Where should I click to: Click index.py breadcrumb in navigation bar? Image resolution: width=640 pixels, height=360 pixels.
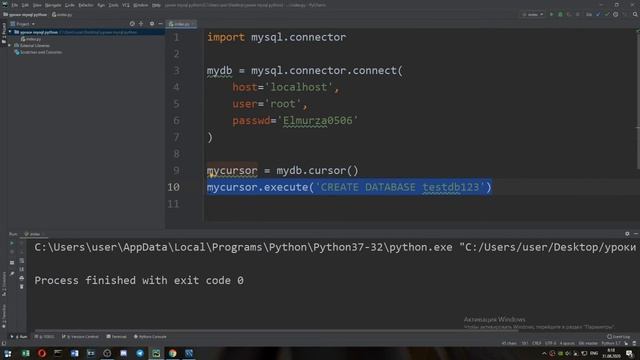click(x=62, y=15)
